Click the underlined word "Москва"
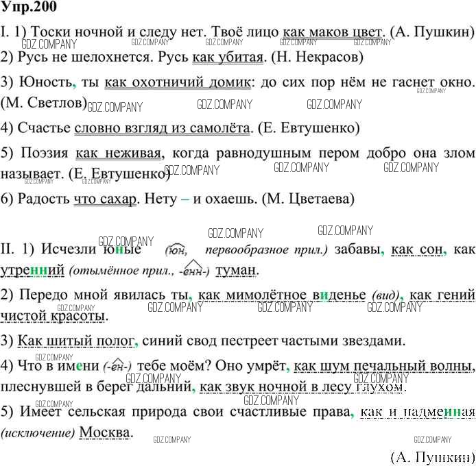This screenshot has height=466, width=476. [104, 434]
